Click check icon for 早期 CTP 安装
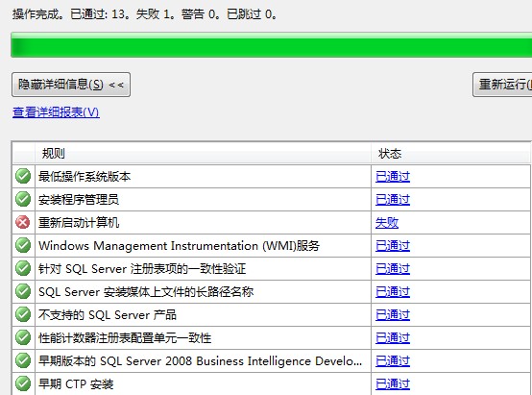The image size is (532, 395). pos(23,384)
